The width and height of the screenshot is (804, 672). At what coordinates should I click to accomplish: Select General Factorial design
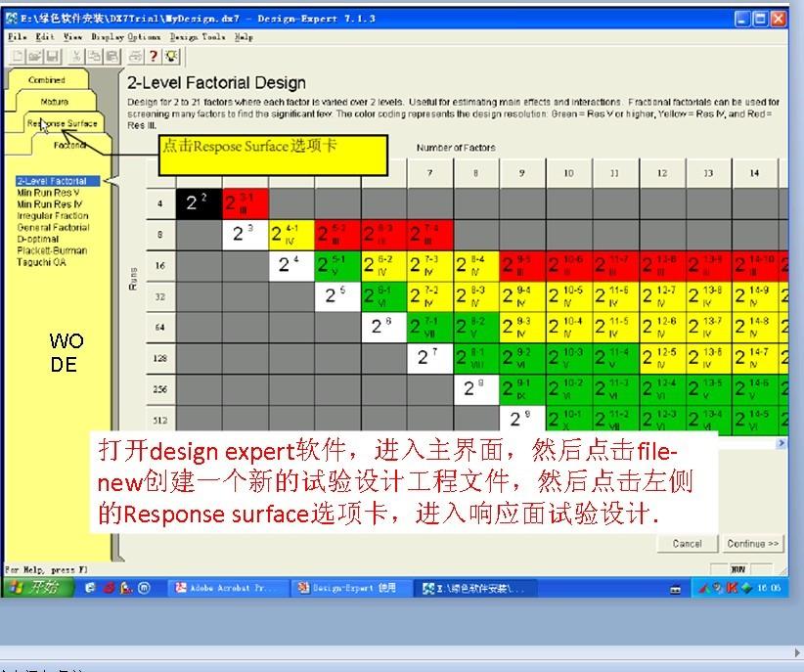(x=53, y=227)
